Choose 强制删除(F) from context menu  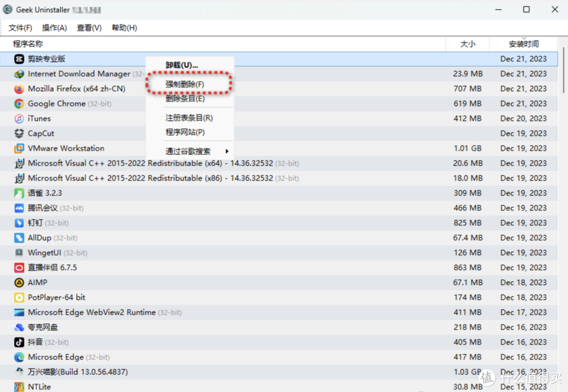tap(185, 84)
